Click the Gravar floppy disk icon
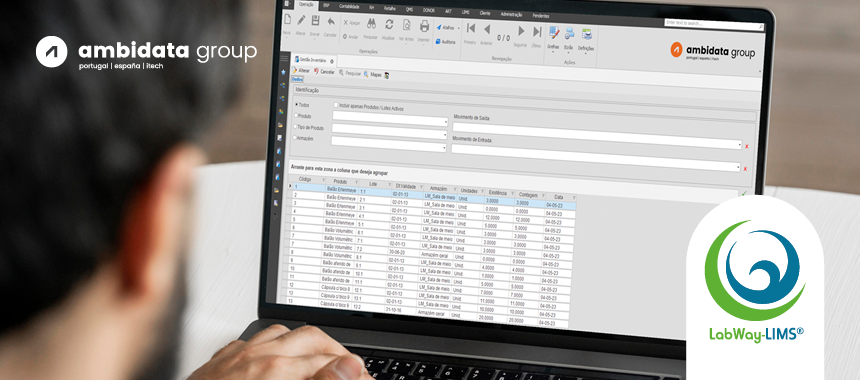 (315, 21)
